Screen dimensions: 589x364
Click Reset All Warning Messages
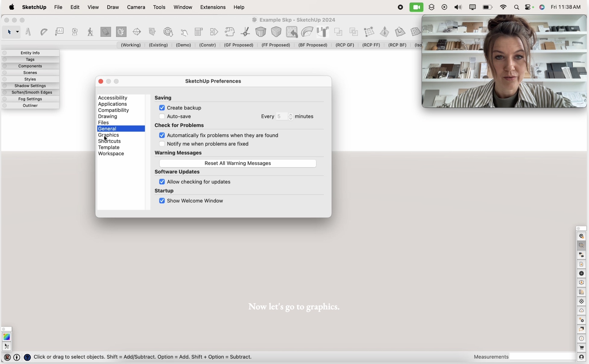[238, 163]
